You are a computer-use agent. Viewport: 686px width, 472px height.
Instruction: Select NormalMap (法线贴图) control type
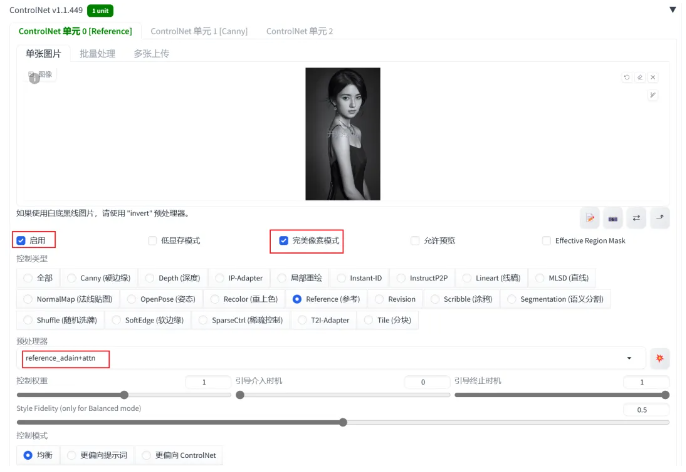tap(68, 299)
